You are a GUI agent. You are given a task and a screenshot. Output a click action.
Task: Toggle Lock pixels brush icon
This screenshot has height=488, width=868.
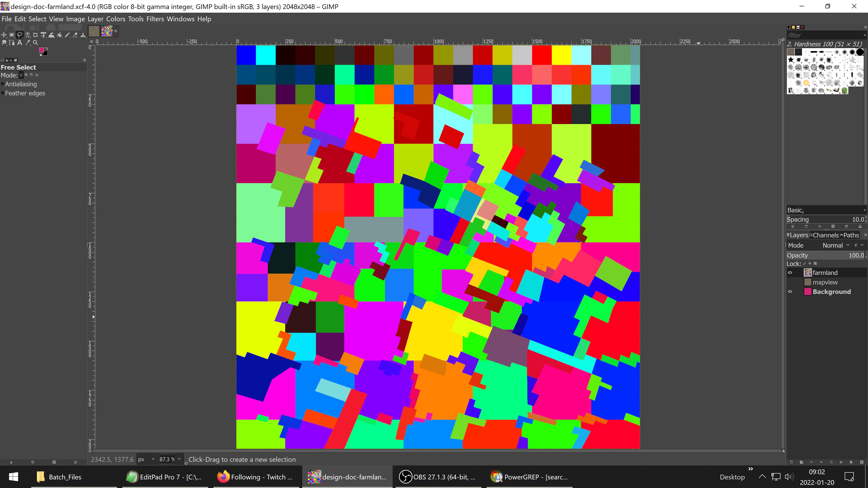point(805,264)
